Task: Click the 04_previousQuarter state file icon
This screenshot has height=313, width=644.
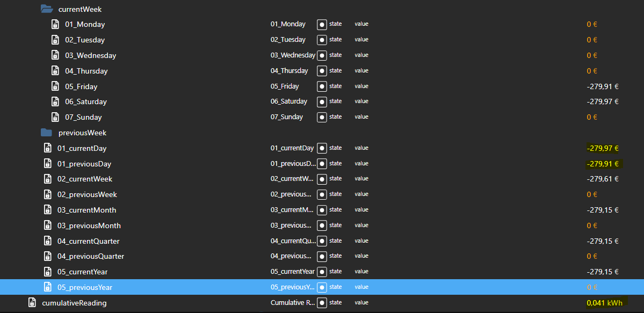Action: [48, 256]
